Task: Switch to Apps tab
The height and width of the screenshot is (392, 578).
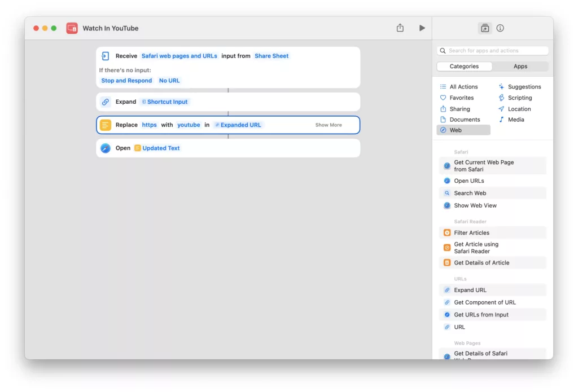Action: (520, 67)
